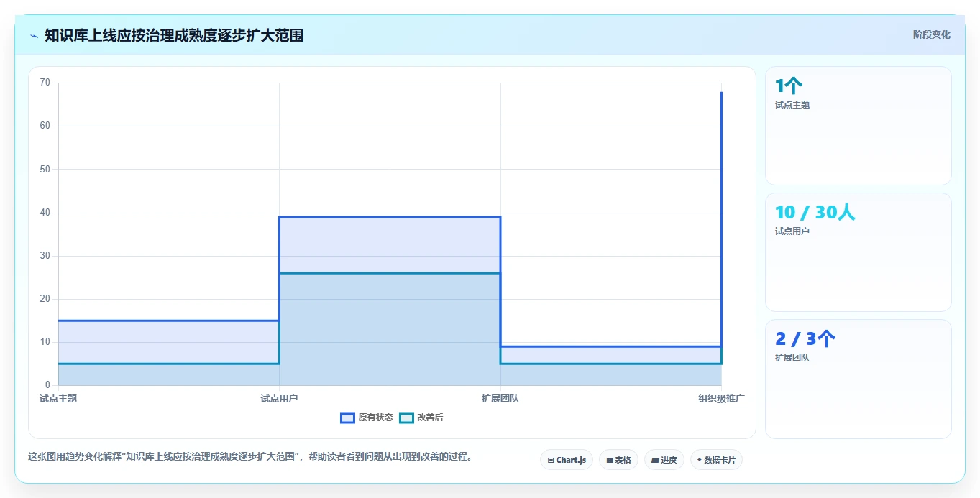
Task: Open the 2 / 3个 扩展团队 card
Action: pyautogui.click(x=858, y=379)
